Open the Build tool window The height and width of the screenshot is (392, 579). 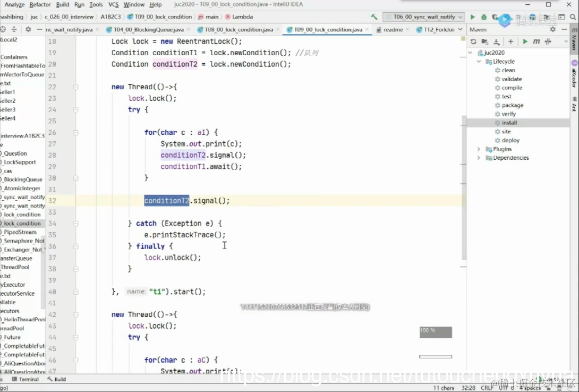point(56,379)
